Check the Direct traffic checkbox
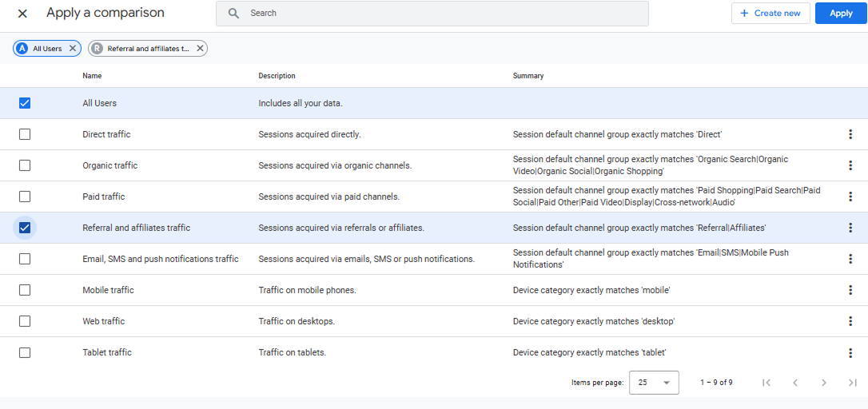Viewport: 868px width, 409px height. [25, 134]
